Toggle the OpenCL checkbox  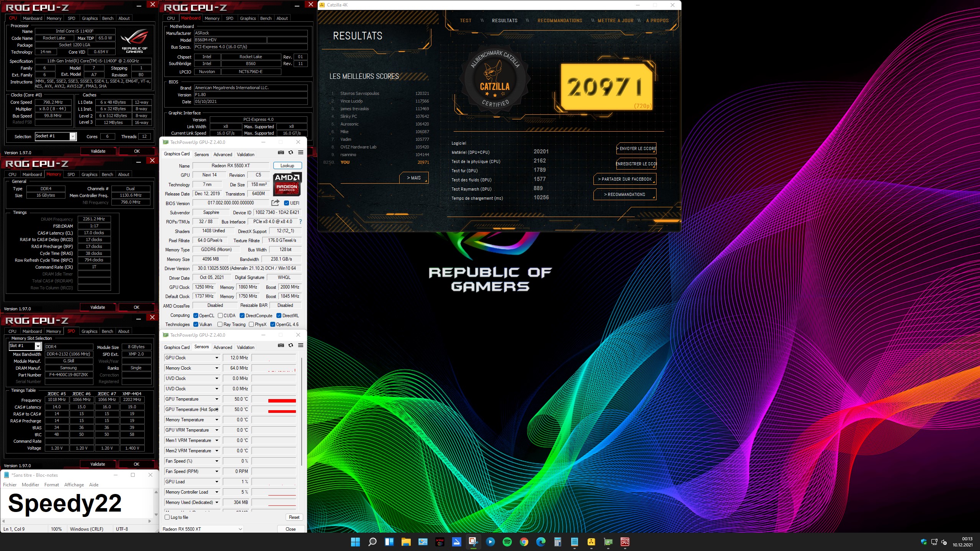(x=196, y=316)
